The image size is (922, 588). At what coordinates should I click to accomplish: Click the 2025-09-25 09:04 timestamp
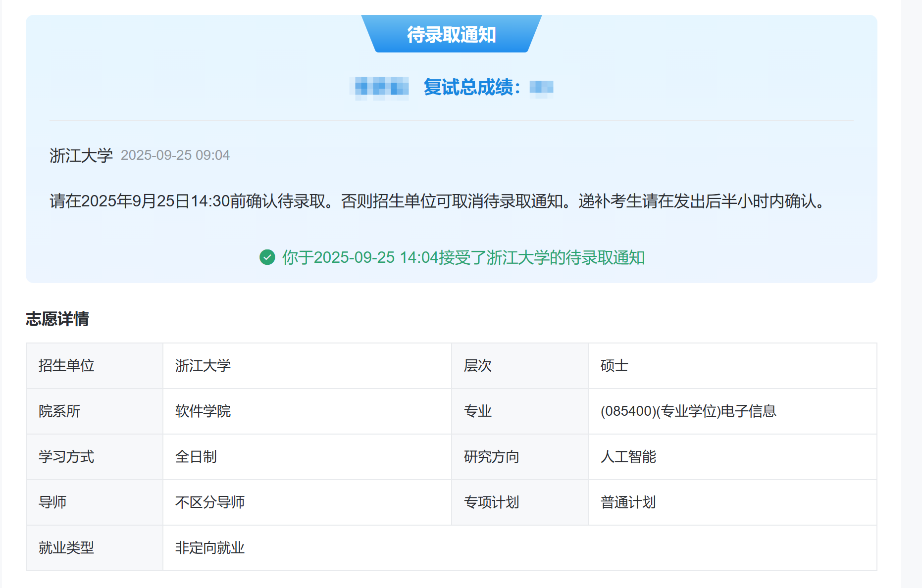click(175, 155)
